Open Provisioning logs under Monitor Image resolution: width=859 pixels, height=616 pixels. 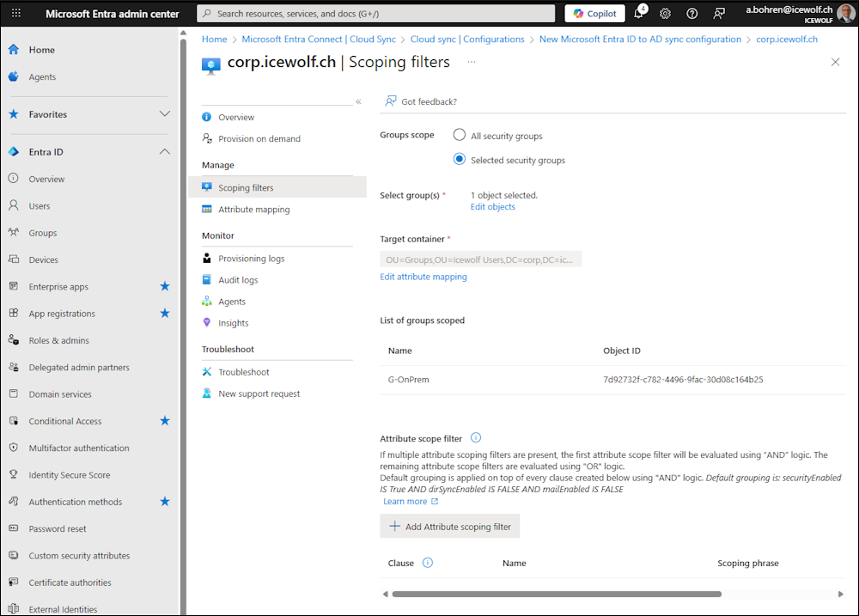click(x=251, y=259)
